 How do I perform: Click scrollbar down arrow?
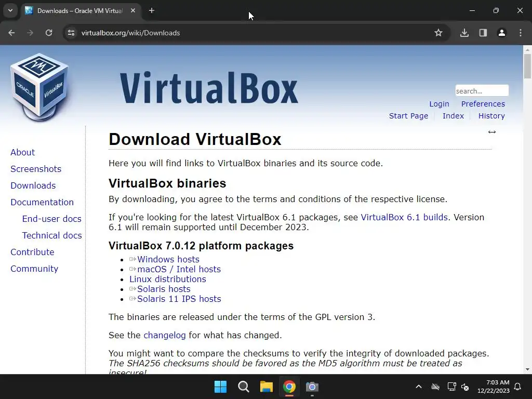point(527,369)
